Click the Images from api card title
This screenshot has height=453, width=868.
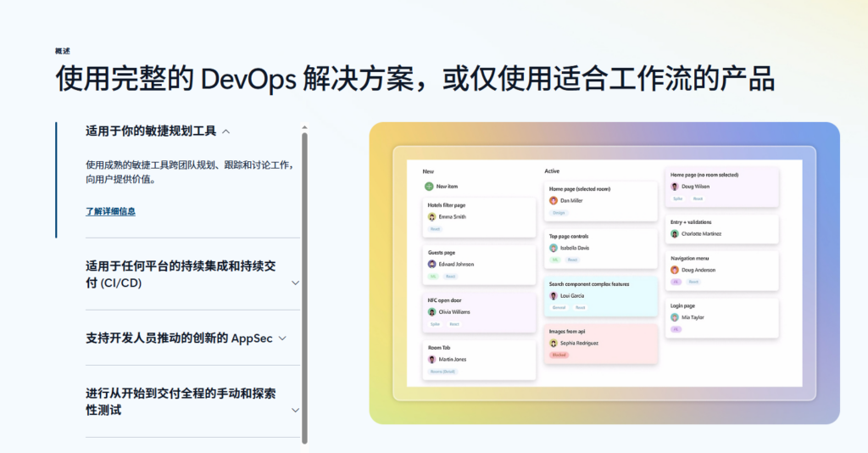[x=567, y=332]
